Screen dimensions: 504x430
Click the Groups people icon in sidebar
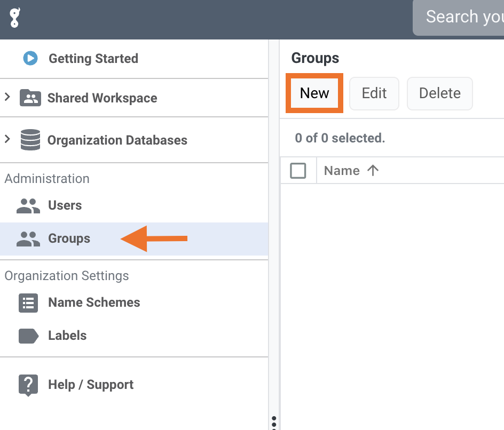tap(28, 239)
